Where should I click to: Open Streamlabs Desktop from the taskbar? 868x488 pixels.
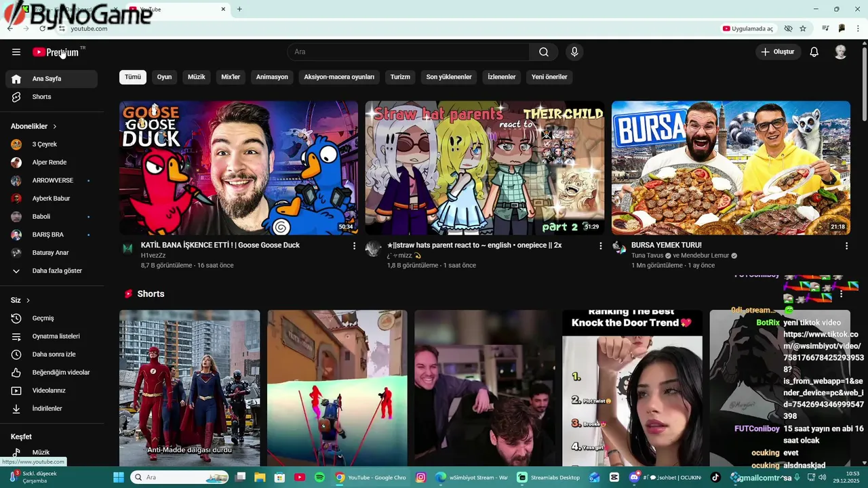(x=549, y=477)
